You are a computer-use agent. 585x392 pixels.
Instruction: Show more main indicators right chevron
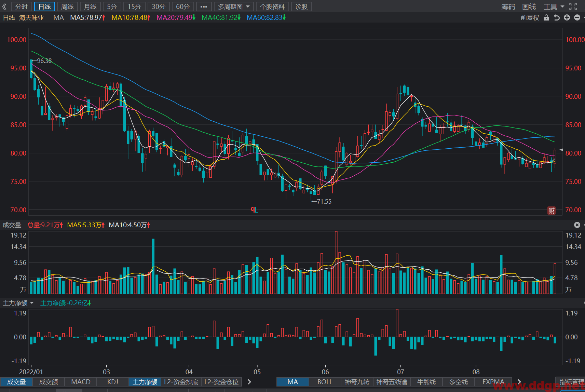point(519,382)
